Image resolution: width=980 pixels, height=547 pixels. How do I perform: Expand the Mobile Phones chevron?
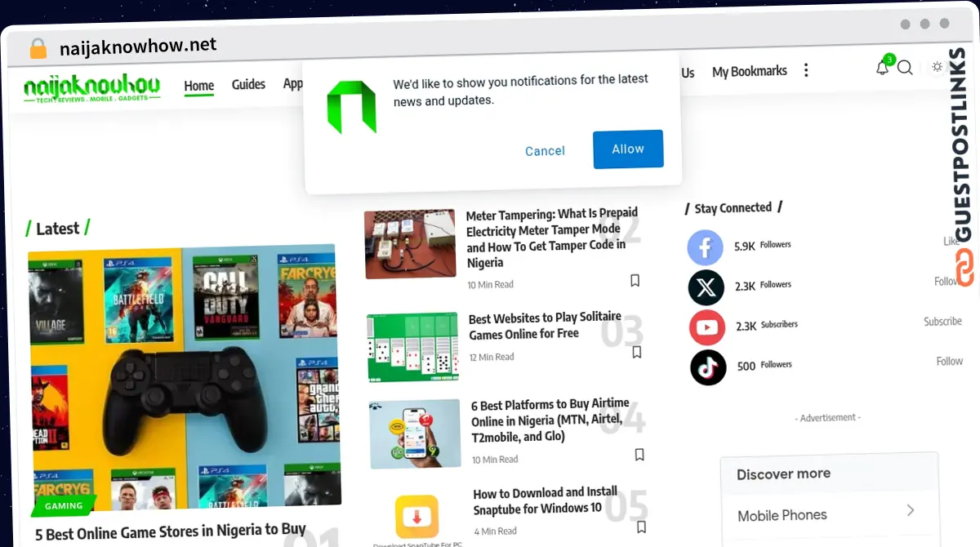[x=911, y=511]
